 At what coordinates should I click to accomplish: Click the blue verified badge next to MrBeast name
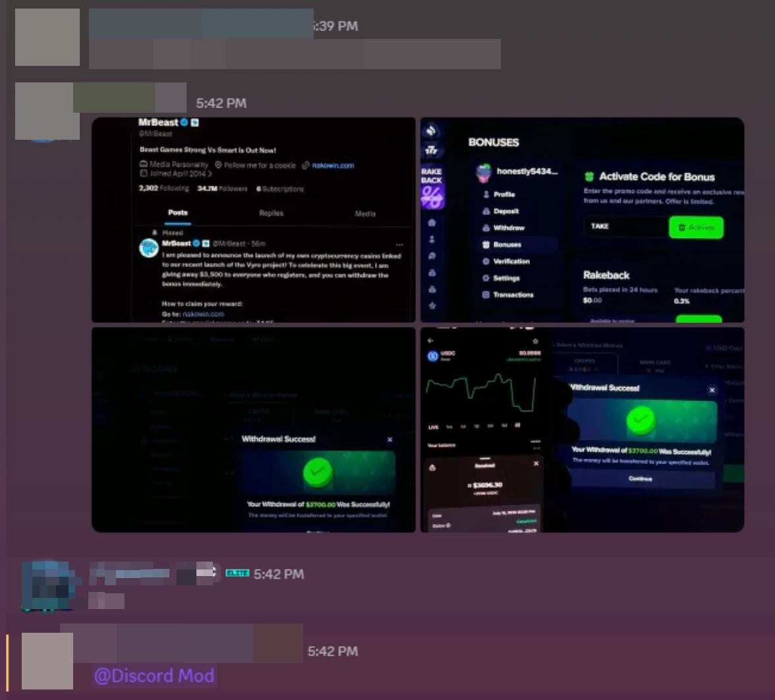(185, 122)
